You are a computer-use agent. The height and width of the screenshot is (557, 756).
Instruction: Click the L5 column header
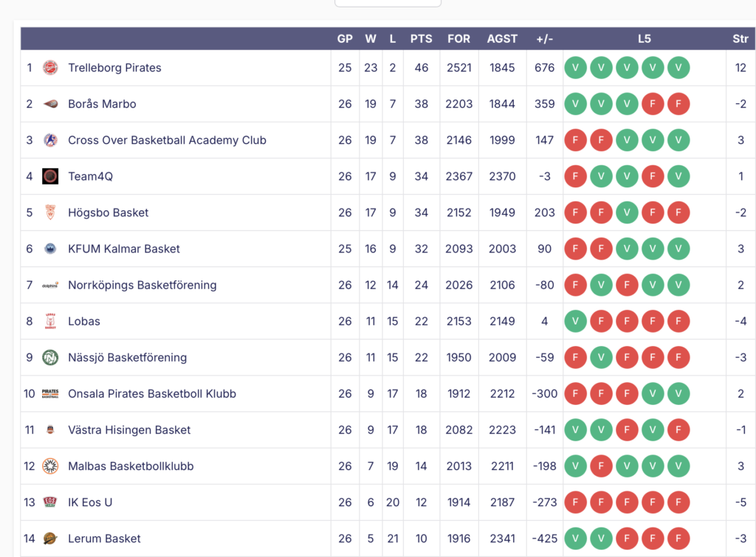pos(644,39)
